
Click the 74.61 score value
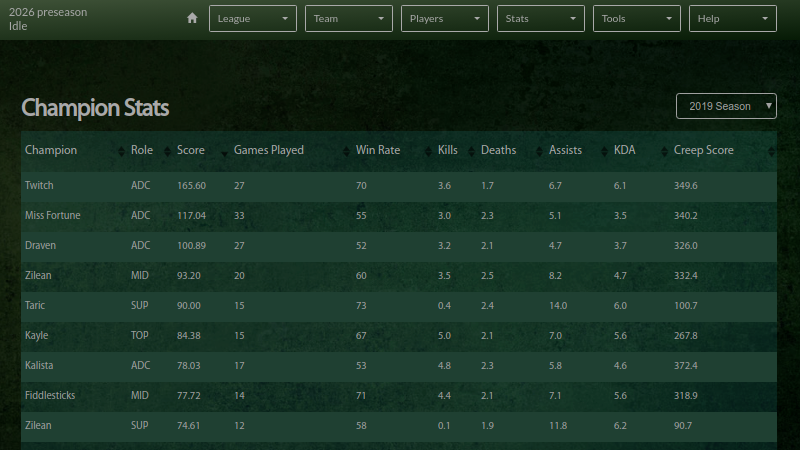189,426
